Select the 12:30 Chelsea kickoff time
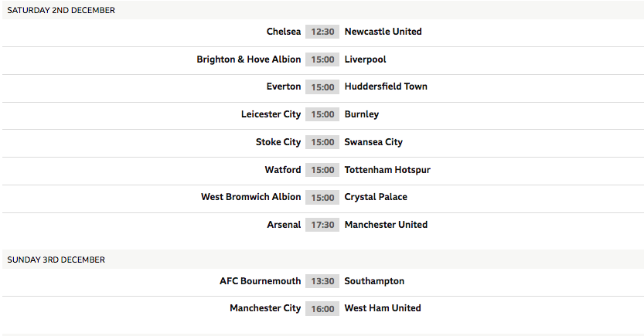 [322, 32]
